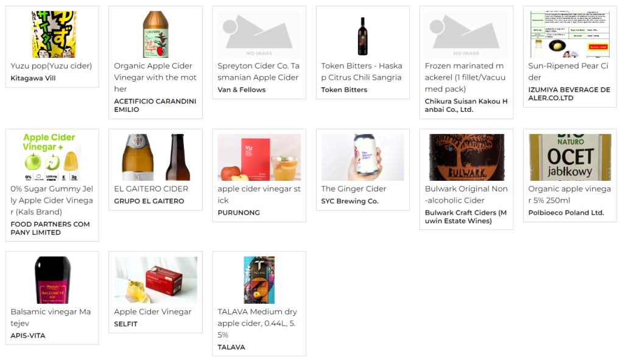Open the Yuzu pop product thumbnail
This screenshot has width=623, height=364.
click(x=54, y=35)
